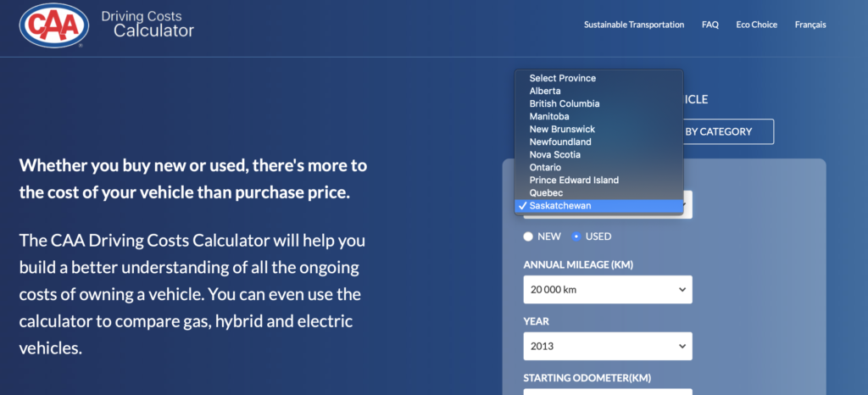Click the Starting Odometer input field
Image resolution: width=868 pixels, height=395 pixels.
(608, 392)
